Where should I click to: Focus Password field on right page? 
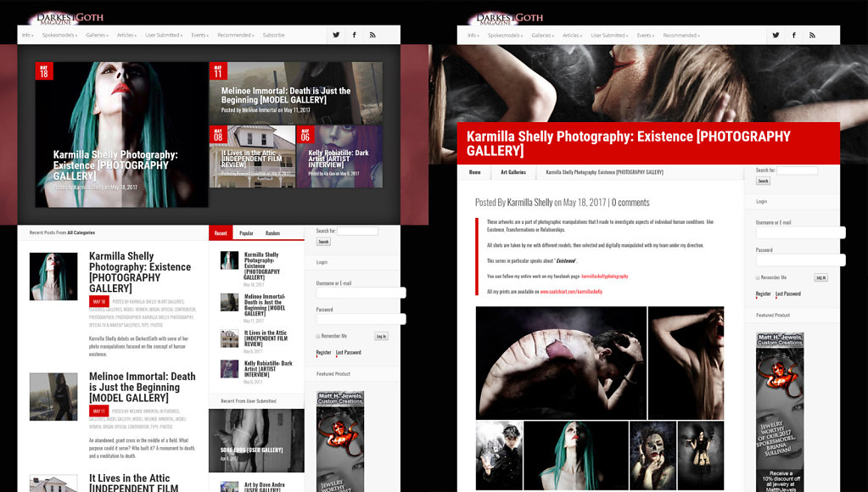[800, 260]
